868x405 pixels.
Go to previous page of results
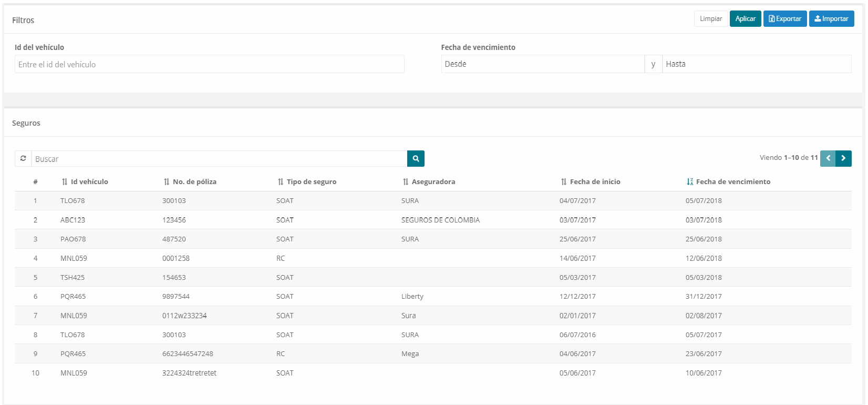[x=828, y=158]
